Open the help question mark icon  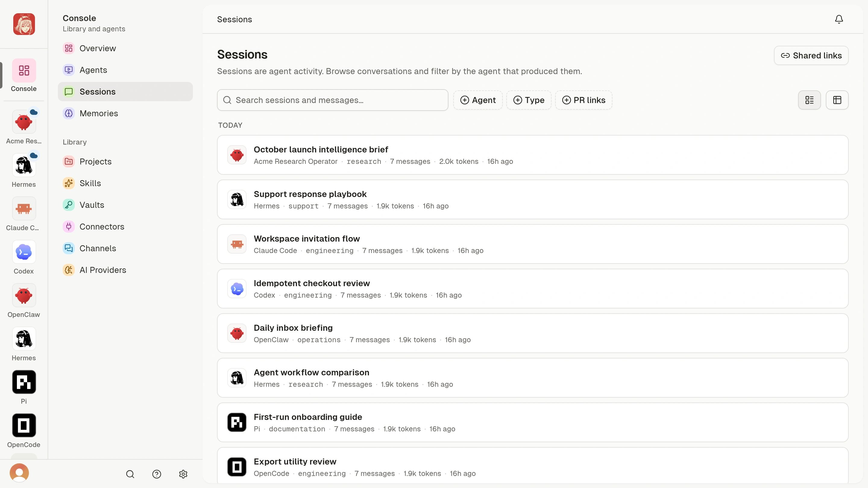click(x=157, y=474)
